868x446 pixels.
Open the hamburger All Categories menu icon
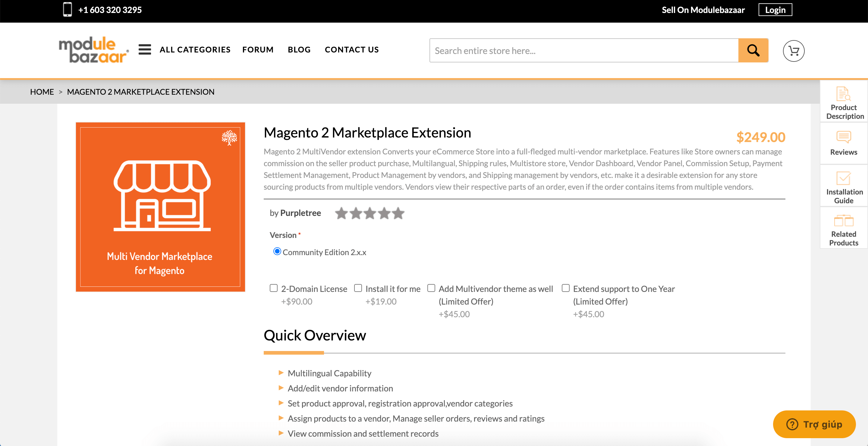[145, 49]
